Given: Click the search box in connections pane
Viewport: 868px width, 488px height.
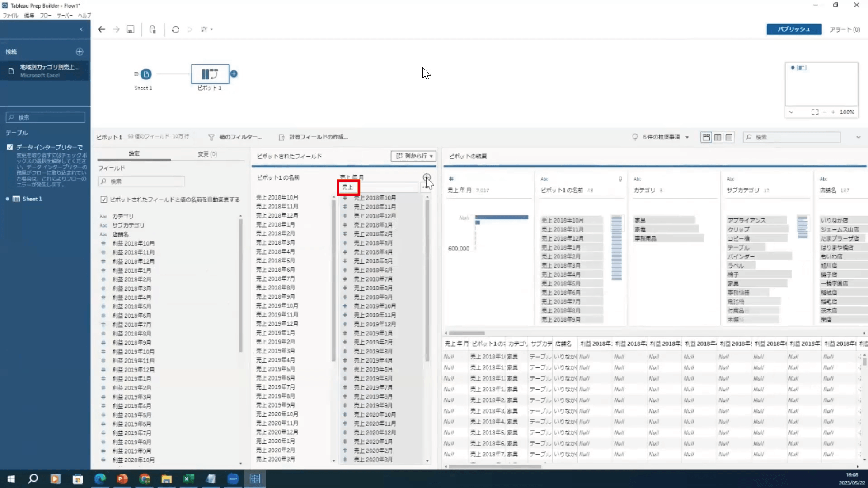Looking at the screenshot, I should (46, 117).
